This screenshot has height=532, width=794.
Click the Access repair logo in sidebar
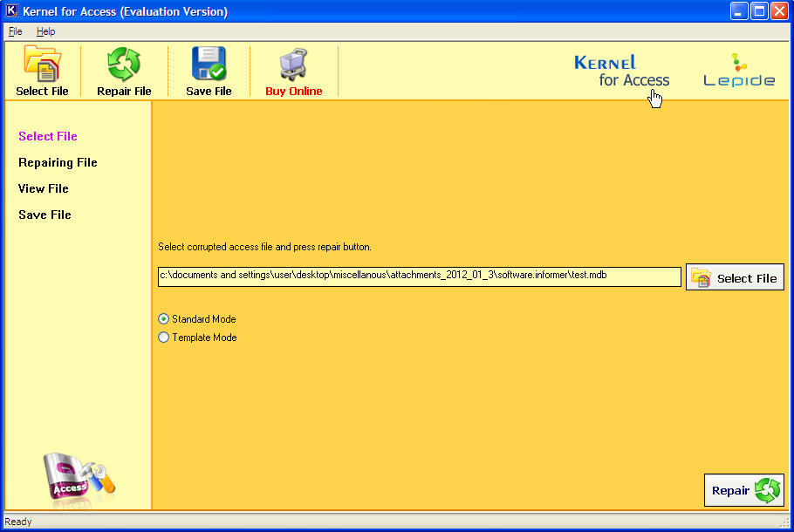click(x=79, y=479)
